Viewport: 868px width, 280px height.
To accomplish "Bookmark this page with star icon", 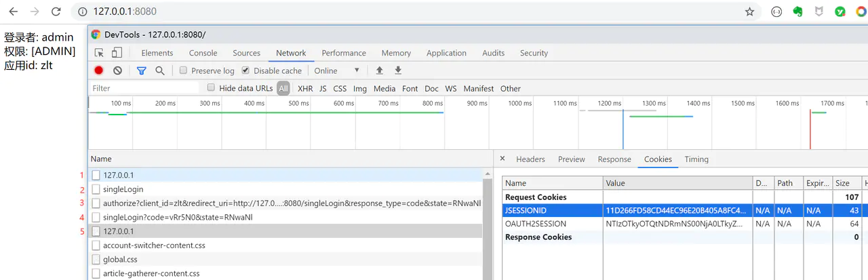I will (x=749, y=12).
